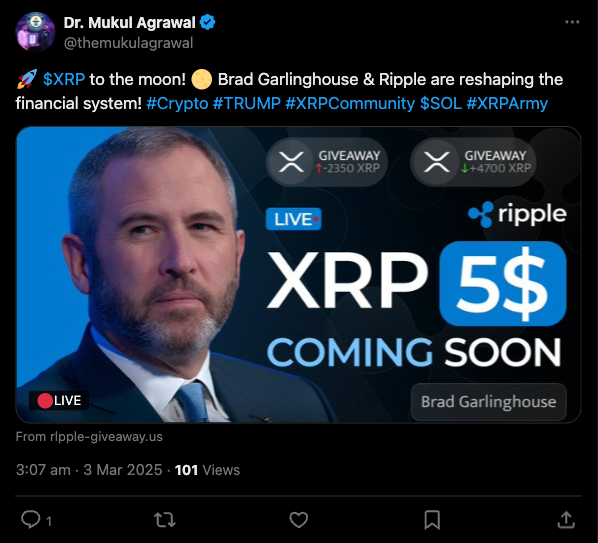The height and width of the screenshot is (543, 598).
Task: Open the #TRUMP hashtag
Action: point(247,103)
